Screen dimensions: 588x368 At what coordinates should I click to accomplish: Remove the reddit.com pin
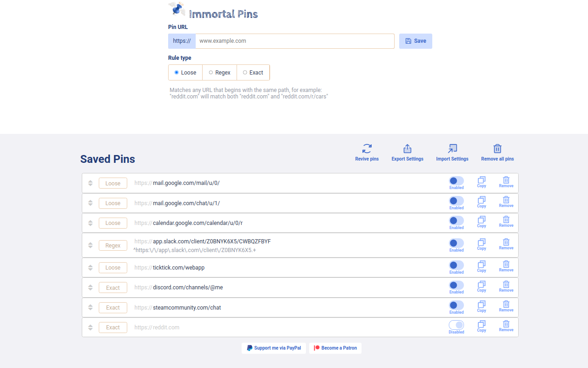[x=506, y=327]
